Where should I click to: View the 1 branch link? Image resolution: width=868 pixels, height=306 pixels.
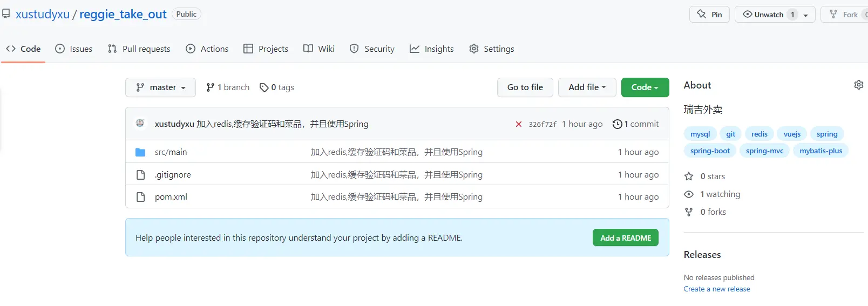coord(228,87)
